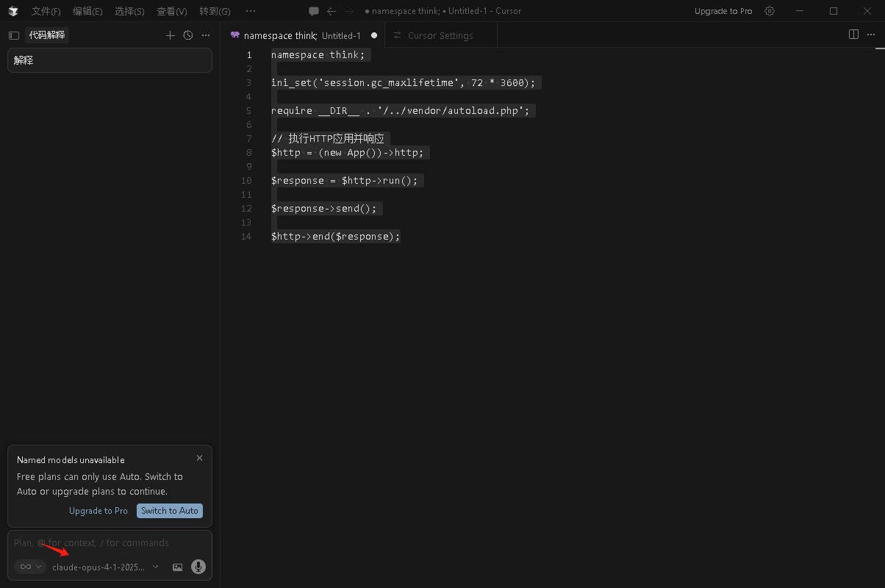Toggle split editor layout icon

[x=853, y=35]
